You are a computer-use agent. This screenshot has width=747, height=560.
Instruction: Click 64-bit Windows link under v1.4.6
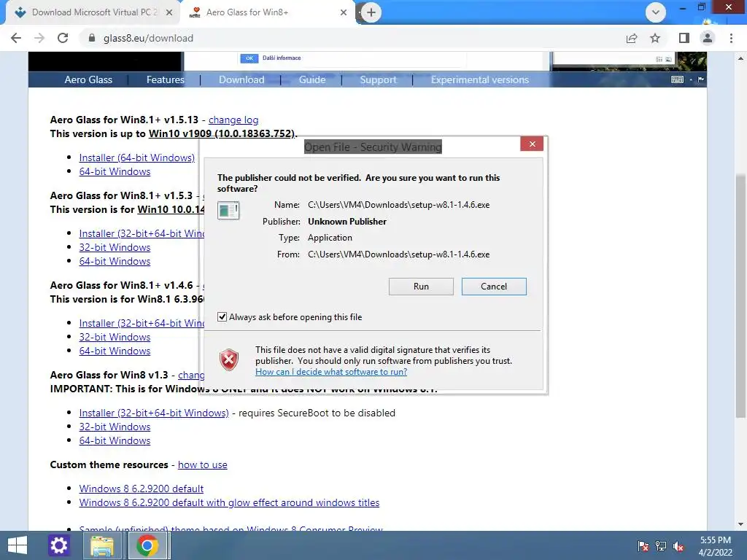pos(115,351)
